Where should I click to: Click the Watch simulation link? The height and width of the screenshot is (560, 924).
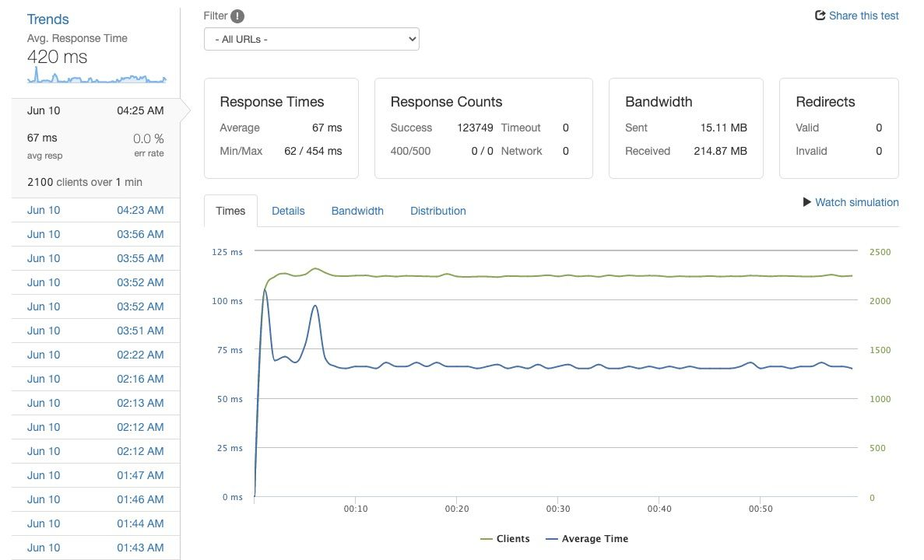[857, 202]
